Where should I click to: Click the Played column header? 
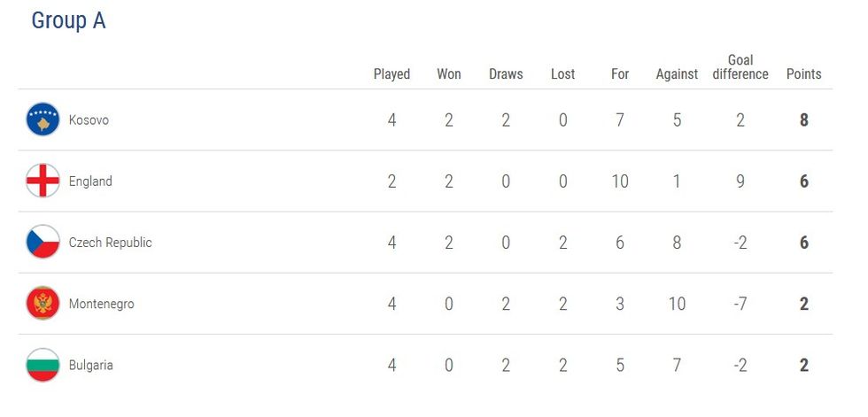pyautogui.click(x=391, y=74)
